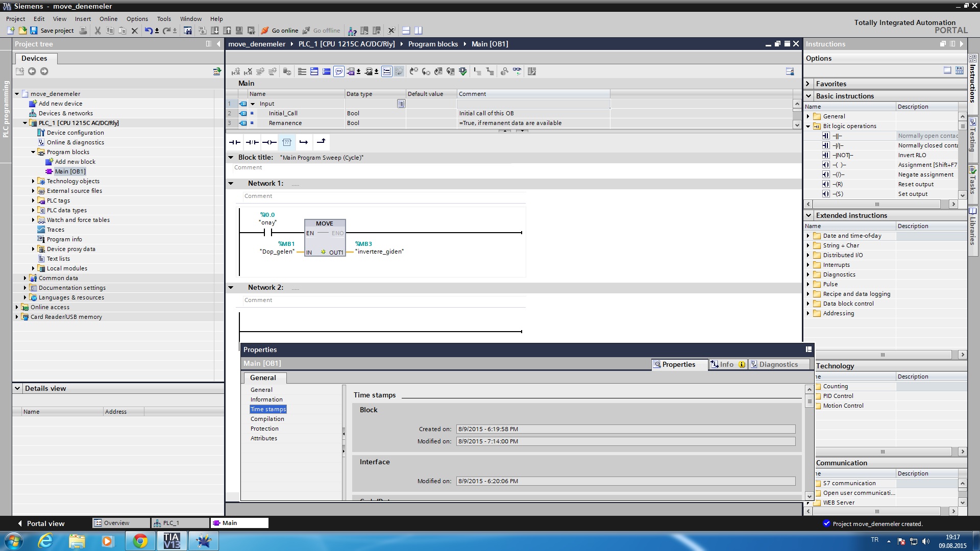Open the Project menu
980x551 pixels.
tap(15, 19)
